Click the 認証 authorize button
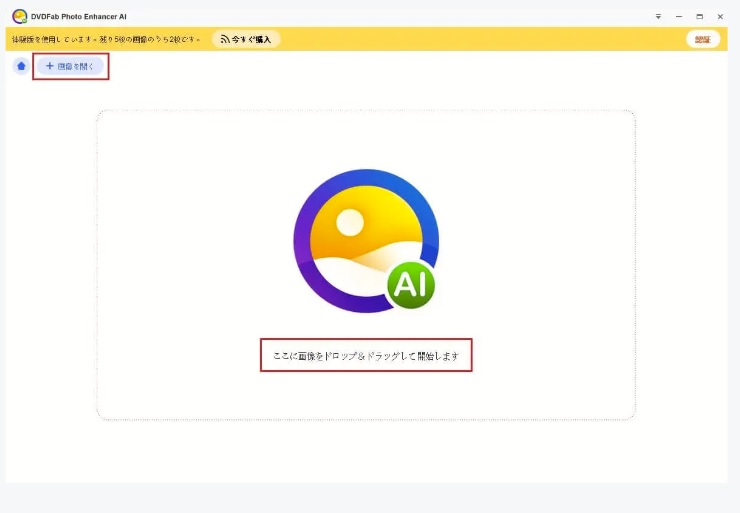The height and width of the screenshot is (513, 740). 703,39
